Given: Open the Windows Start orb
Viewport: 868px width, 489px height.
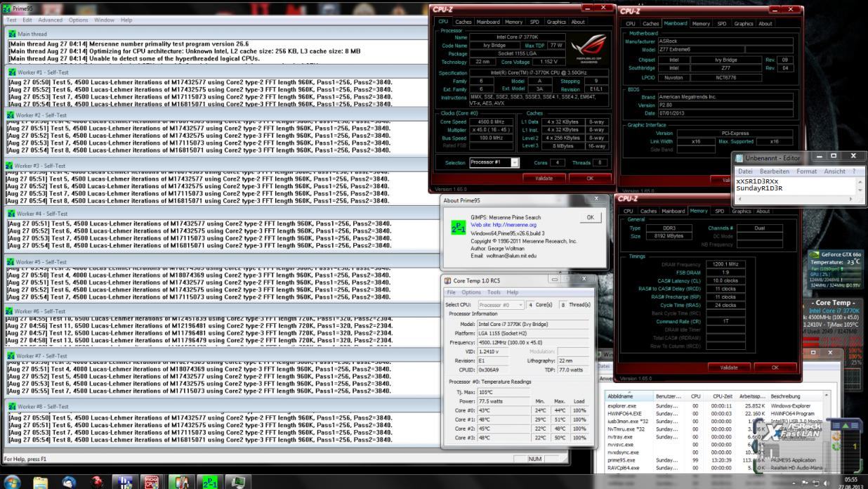Looking at the screenshot, I should click(13, 482).
